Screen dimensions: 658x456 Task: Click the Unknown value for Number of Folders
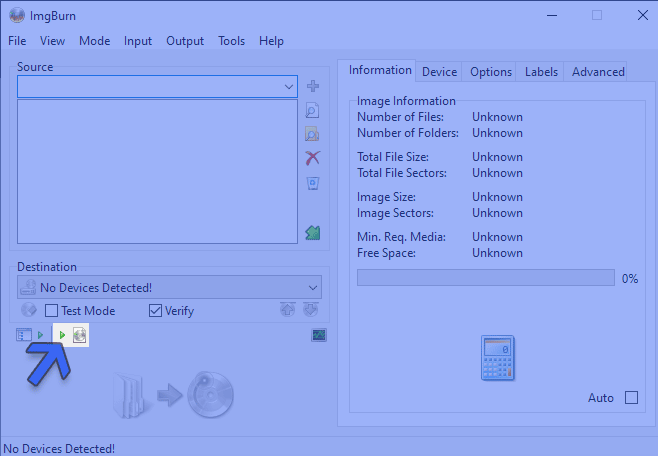point(497,133)
